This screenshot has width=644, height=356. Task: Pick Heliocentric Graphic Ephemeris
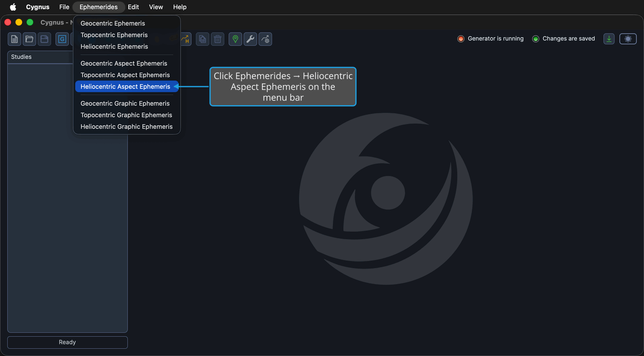127,126
